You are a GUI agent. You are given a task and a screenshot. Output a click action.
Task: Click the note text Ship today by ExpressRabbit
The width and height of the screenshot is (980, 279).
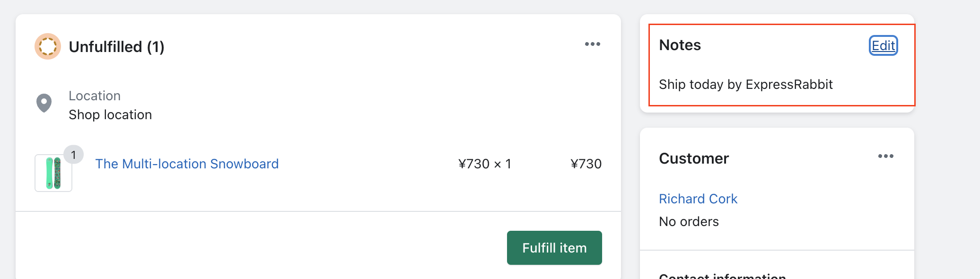746,84
